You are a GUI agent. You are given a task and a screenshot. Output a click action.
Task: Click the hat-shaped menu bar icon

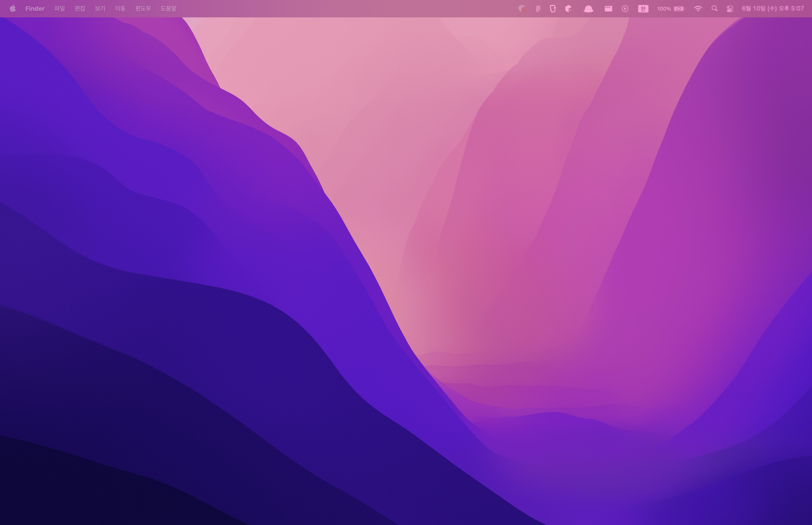click(x=589, y=9)
